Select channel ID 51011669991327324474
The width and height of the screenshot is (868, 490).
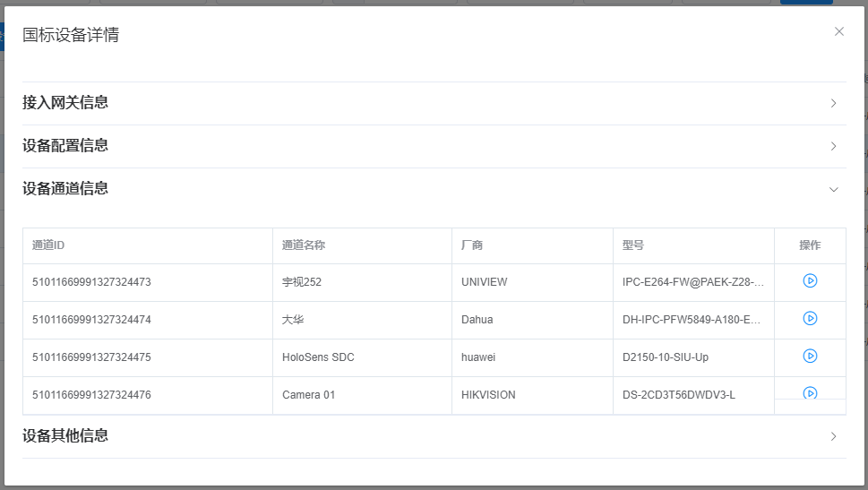(91, 320)
